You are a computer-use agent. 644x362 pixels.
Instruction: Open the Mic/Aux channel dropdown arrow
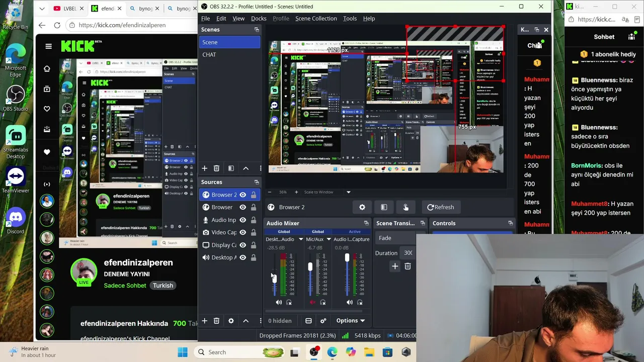tap(329, 239)
